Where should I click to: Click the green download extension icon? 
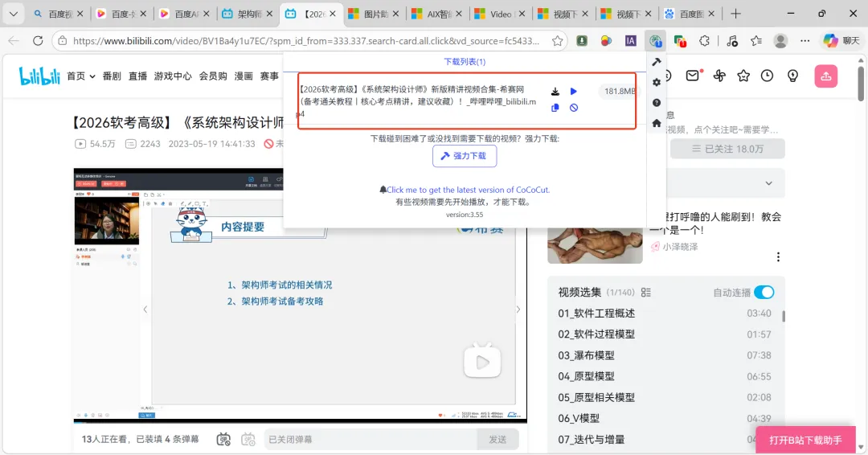click(x=582, y=40)
